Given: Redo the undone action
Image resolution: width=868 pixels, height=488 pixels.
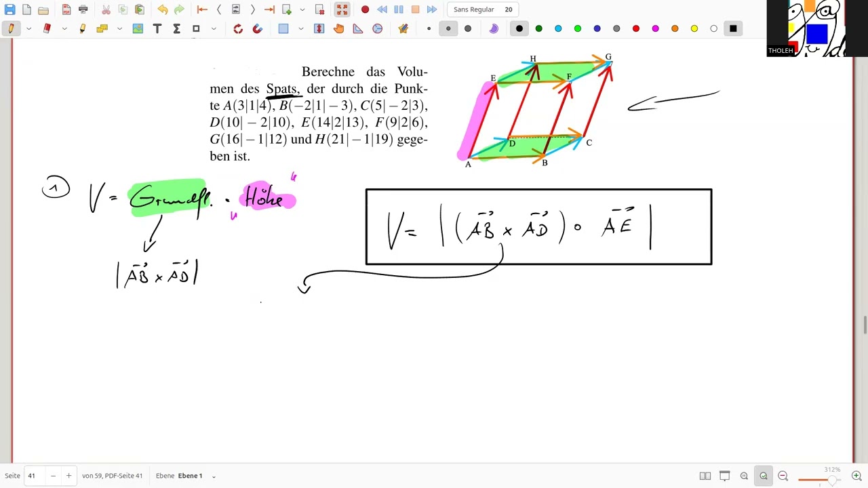Looking at the screenshot, I should pos(179,9).
